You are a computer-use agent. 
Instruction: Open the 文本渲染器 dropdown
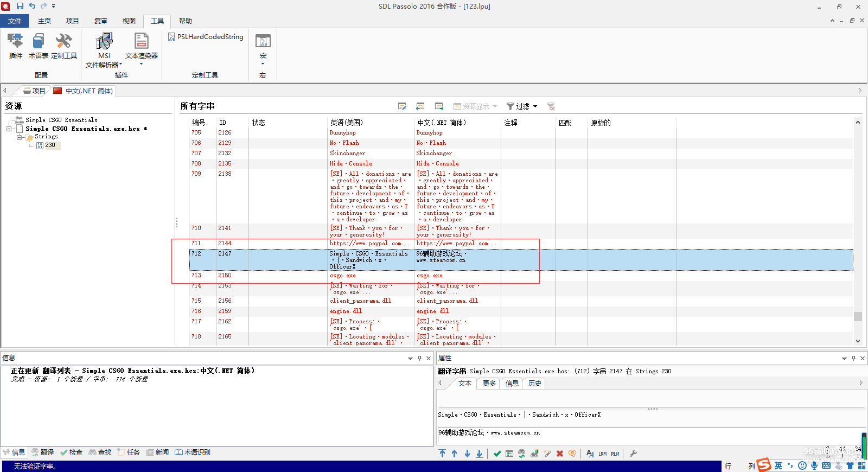142,50
